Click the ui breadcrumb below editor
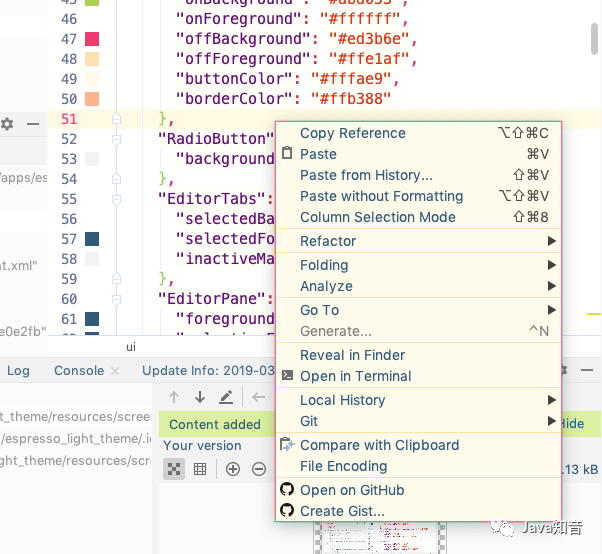 [131, 347]
